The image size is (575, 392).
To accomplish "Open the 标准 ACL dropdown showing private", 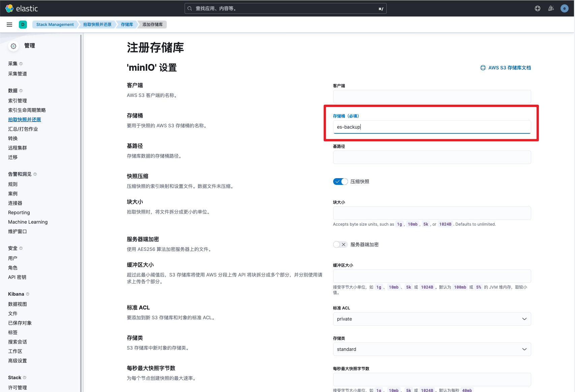I will 432,319.
